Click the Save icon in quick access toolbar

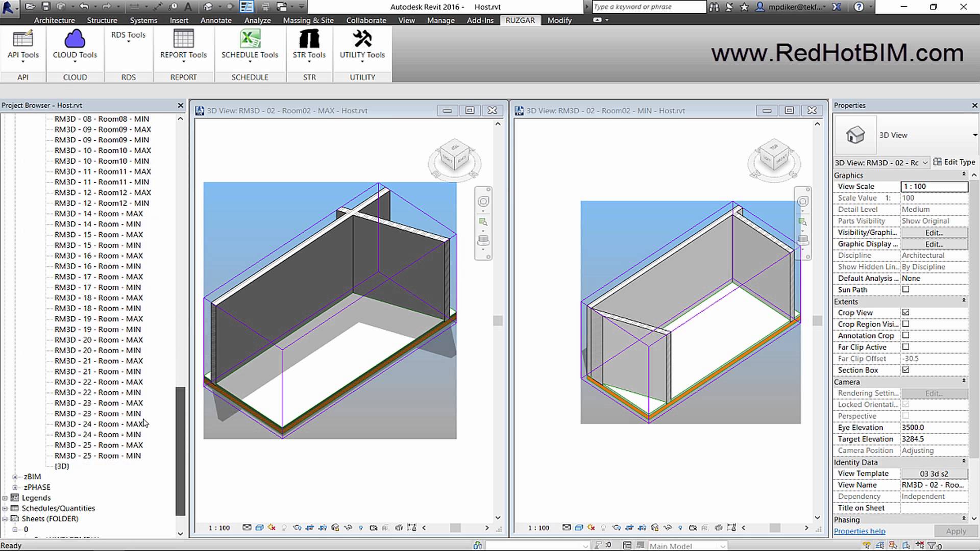pos(46,7)
